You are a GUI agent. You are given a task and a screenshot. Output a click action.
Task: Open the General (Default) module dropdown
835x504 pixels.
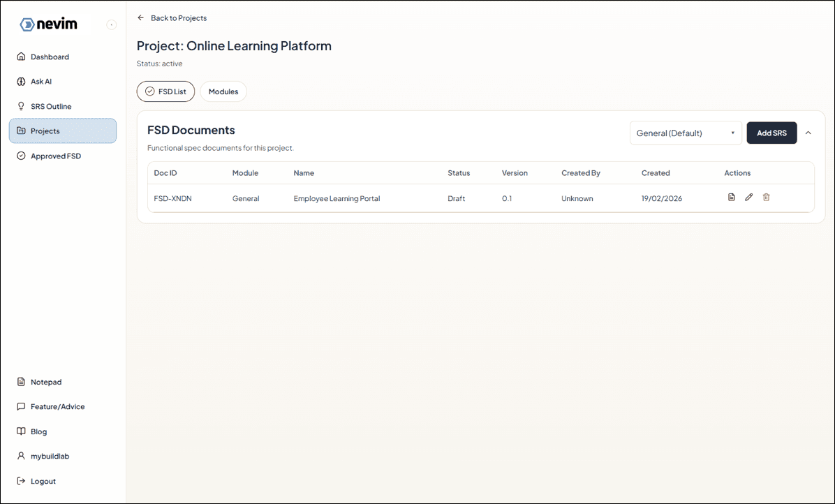(685, 133)
